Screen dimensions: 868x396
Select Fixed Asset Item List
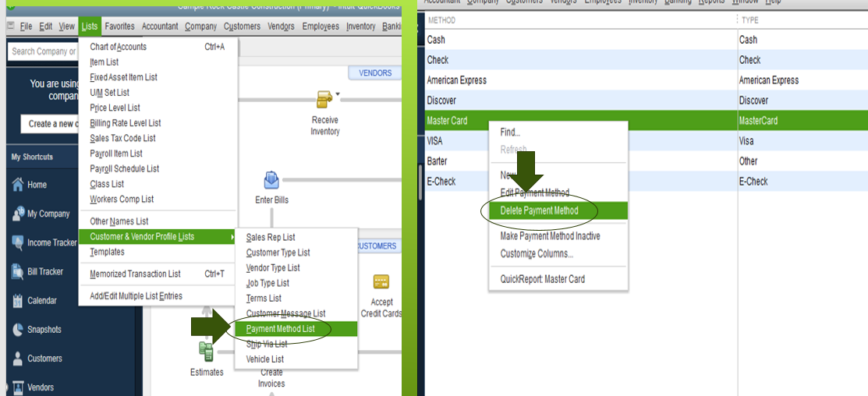[158, 77]
